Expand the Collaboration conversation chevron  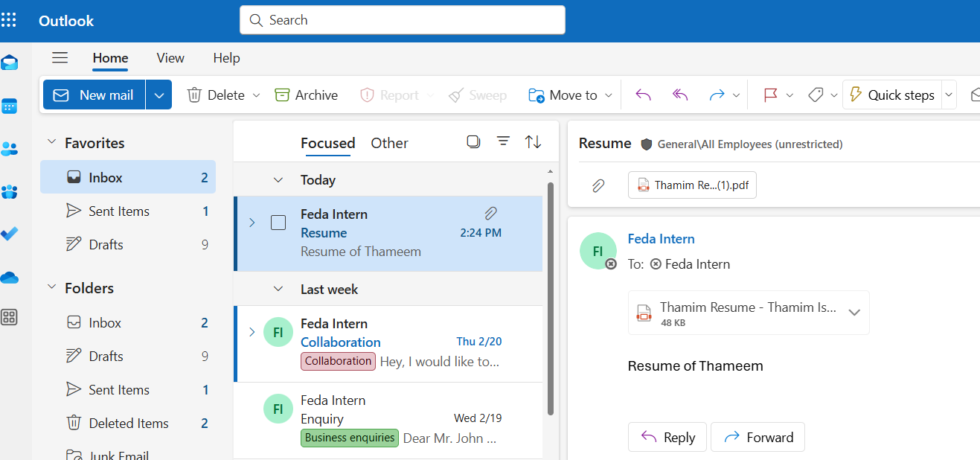click(252, 332)
